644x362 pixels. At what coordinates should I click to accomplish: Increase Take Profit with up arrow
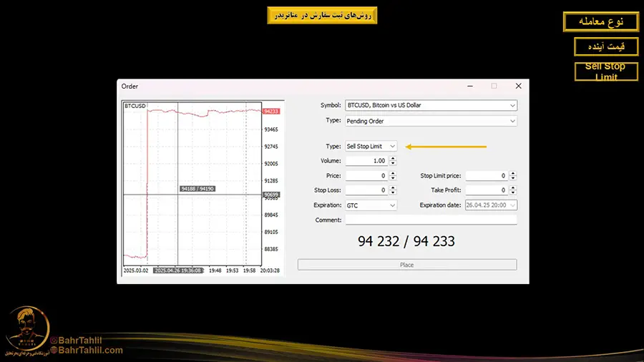point(512,188)
